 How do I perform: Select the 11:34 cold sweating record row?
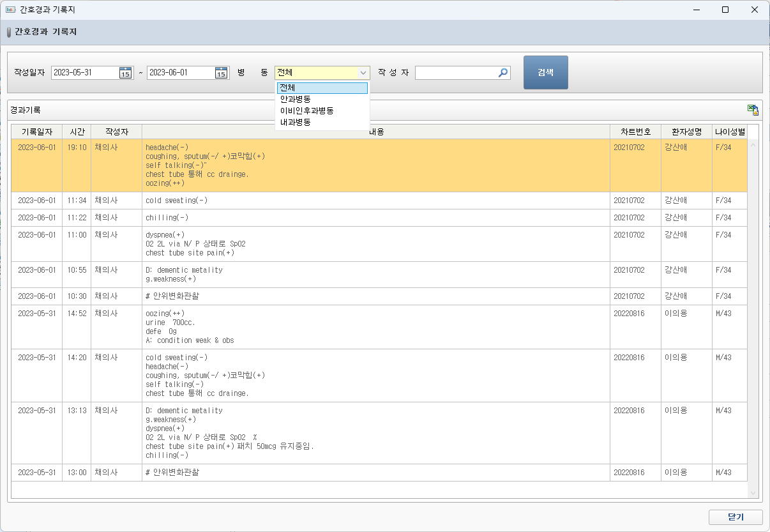click(x=375, y=201)
